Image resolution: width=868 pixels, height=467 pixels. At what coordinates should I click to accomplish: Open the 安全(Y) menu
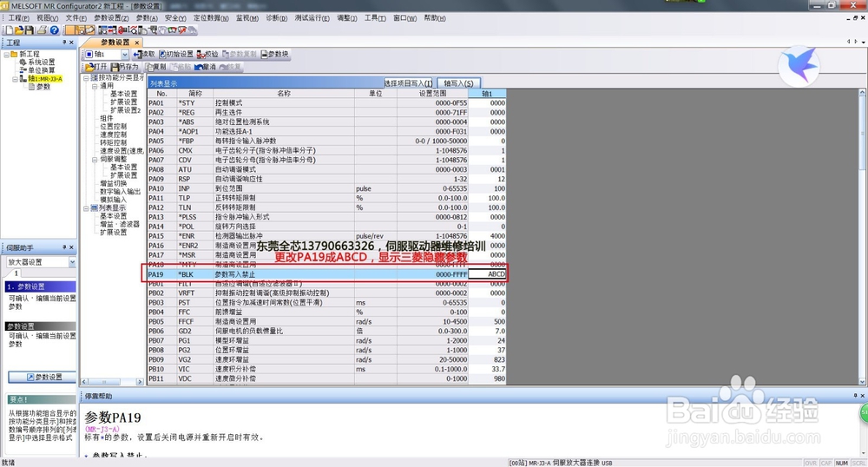[175, 17]
